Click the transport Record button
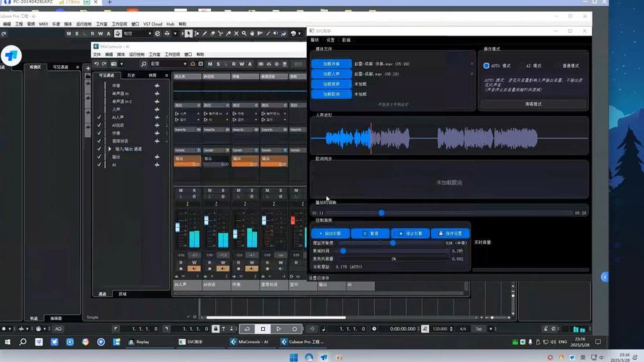Image resolution: width=644 pixels, height=362 pixels. (295, 329)
